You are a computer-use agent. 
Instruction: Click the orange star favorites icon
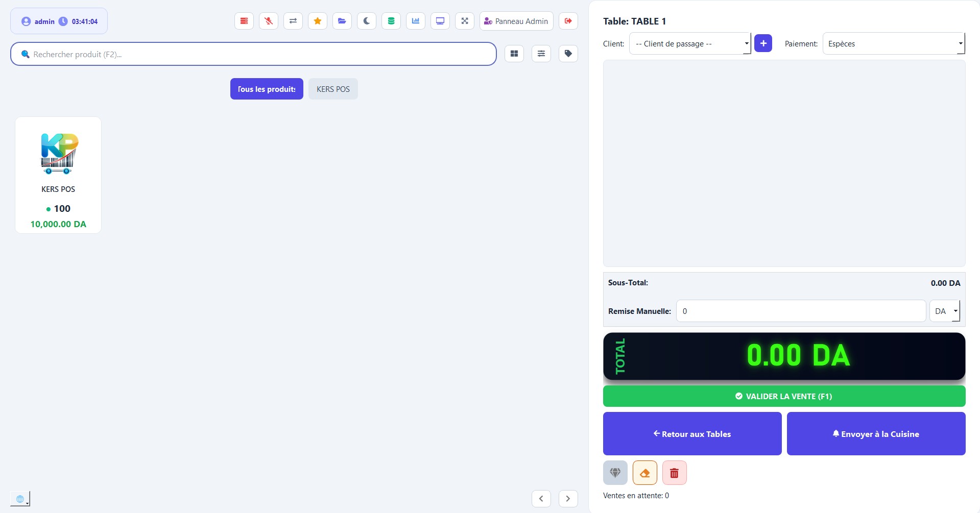coord(318,21)
